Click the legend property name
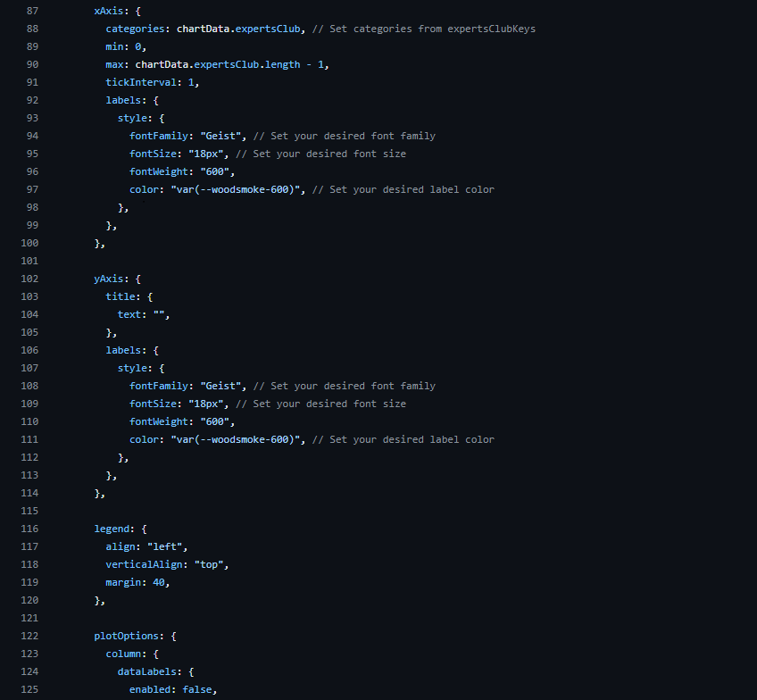Screen dimensions: 757x700 pos(113,529)
